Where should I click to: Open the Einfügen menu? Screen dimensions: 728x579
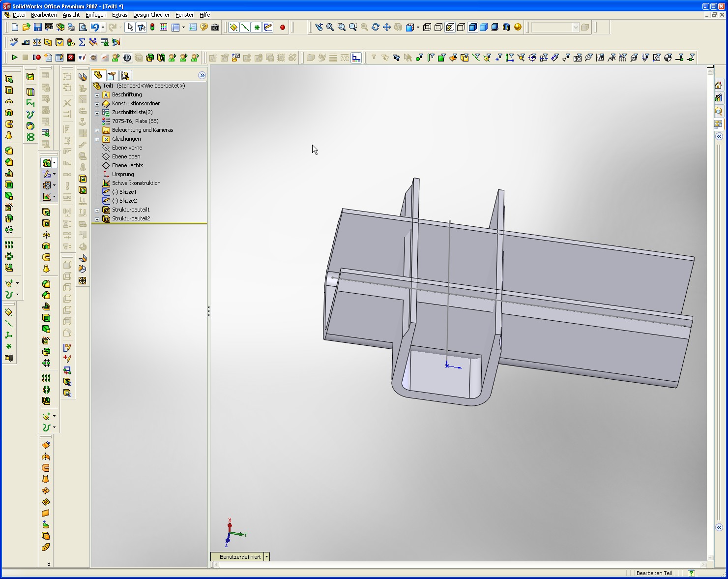tap(95, 15)
